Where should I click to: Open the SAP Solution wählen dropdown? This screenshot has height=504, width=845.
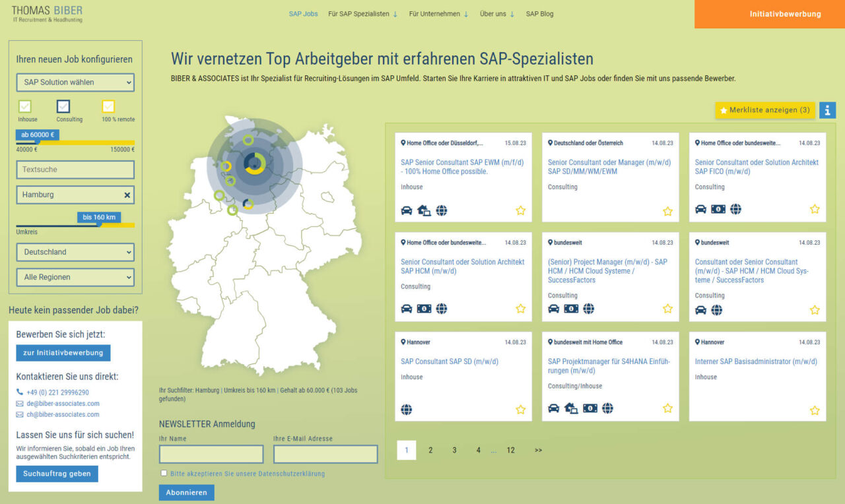75,82
